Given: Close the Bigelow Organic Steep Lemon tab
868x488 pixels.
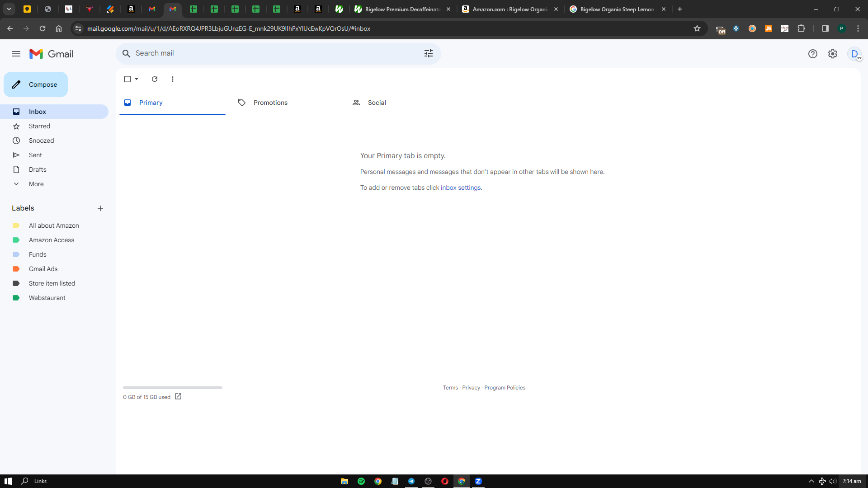Looking at the screenshot, I should point(664,9).
